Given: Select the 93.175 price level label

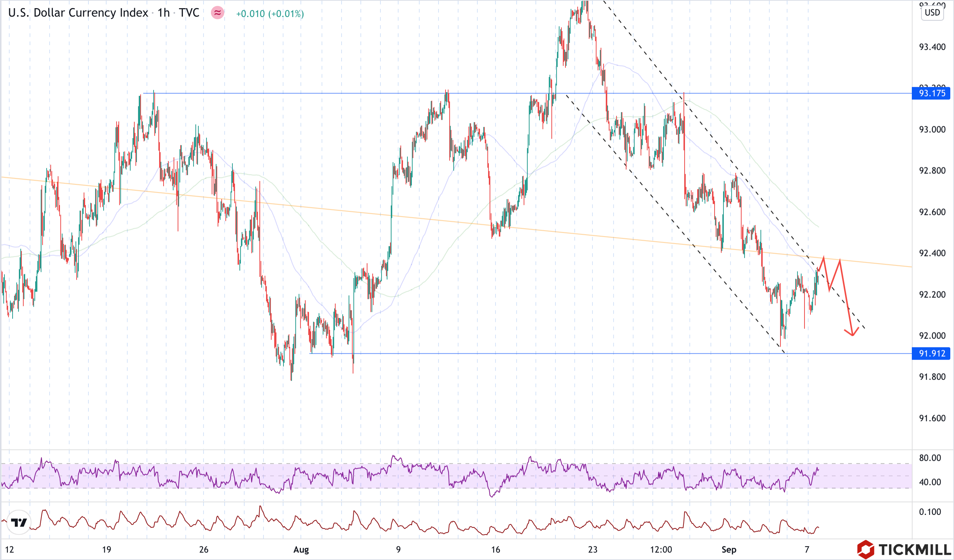Looking at the screenshot, I should (932, 93).
